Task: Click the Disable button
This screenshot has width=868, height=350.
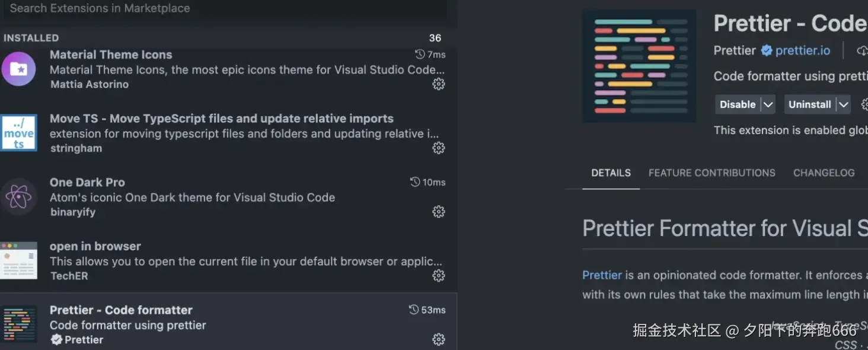Action: [737, 105]
